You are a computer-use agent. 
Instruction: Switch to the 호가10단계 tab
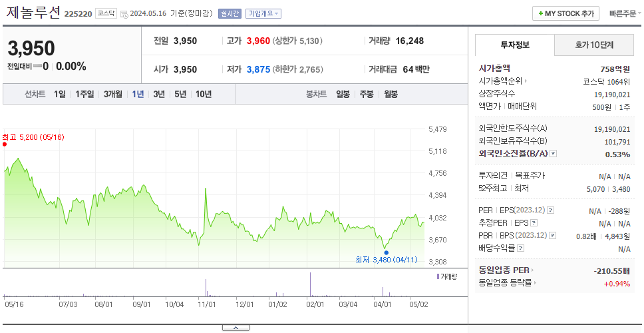point(594,45)
